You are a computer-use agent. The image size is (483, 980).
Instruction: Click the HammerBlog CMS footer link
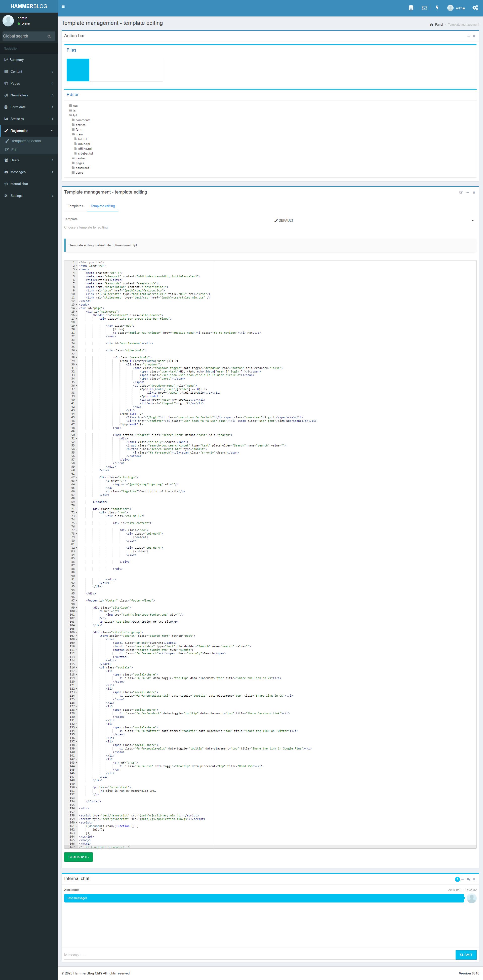click(88, 973)
